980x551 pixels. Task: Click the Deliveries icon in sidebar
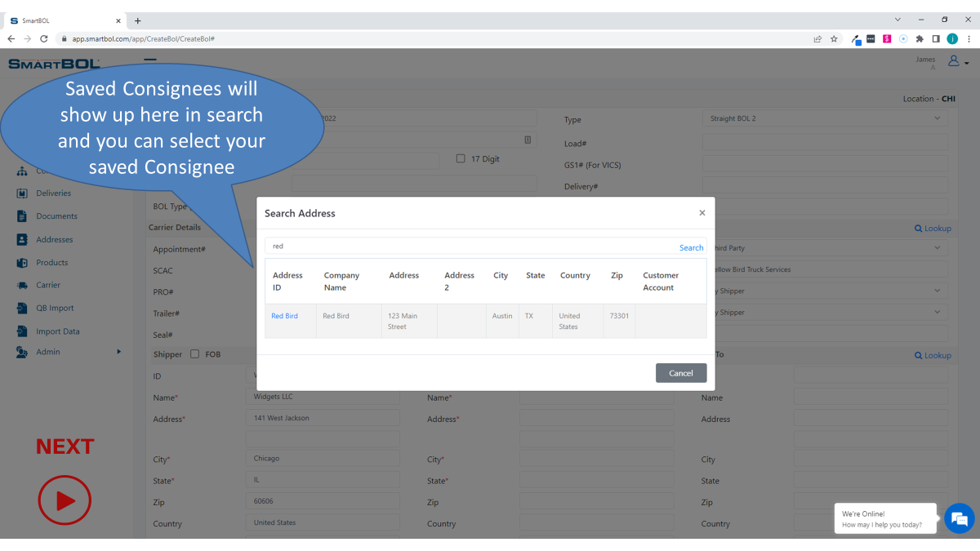point(22,193)
